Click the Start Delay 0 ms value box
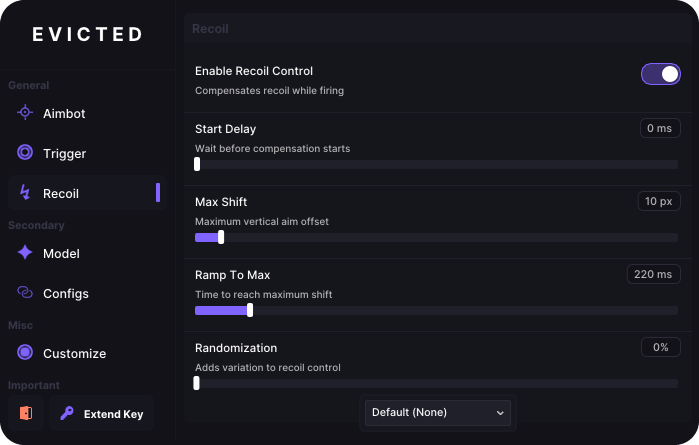The image size is (699, 445). [x=660, y=128]
